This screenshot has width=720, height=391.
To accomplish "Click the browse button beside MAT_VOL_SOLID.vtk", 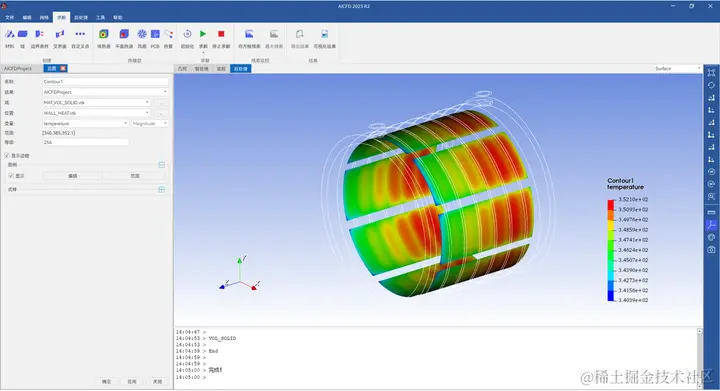I will (161, 103).
